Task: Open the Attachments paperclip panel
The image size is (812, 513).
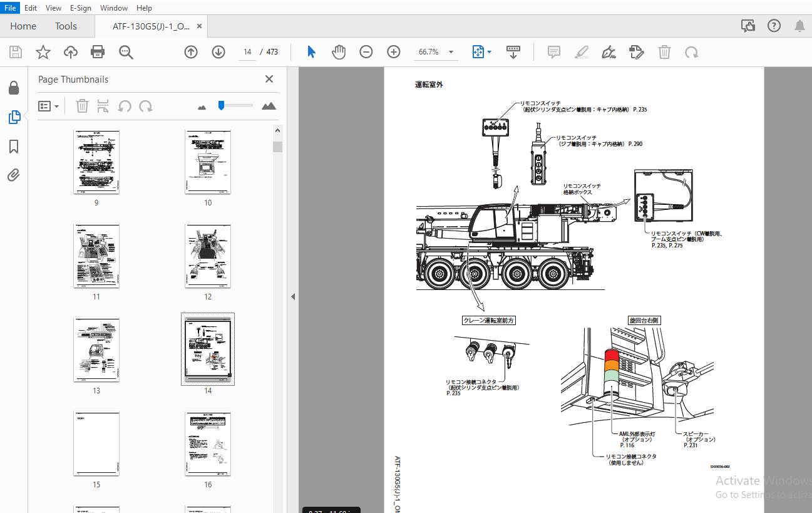Action: (14, 175)
